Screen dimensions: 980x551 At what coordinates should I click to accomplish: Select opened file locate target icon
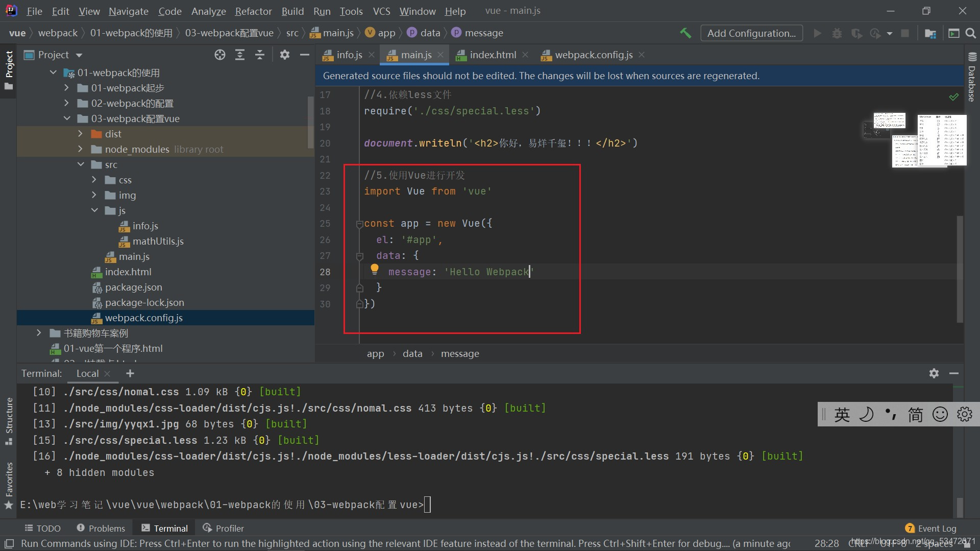pyautogui.click(x=220, y=55)
